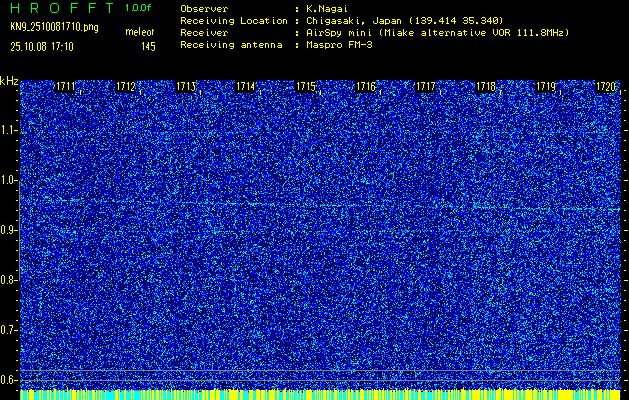
Task: Click the 1720 time marker
Action: (606, 87)
